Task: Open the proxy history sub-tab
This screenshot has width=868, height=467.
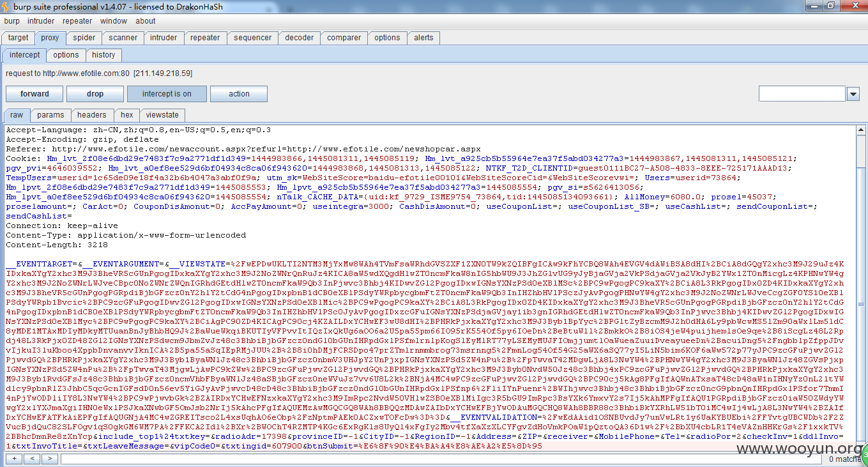Action: 103,55
